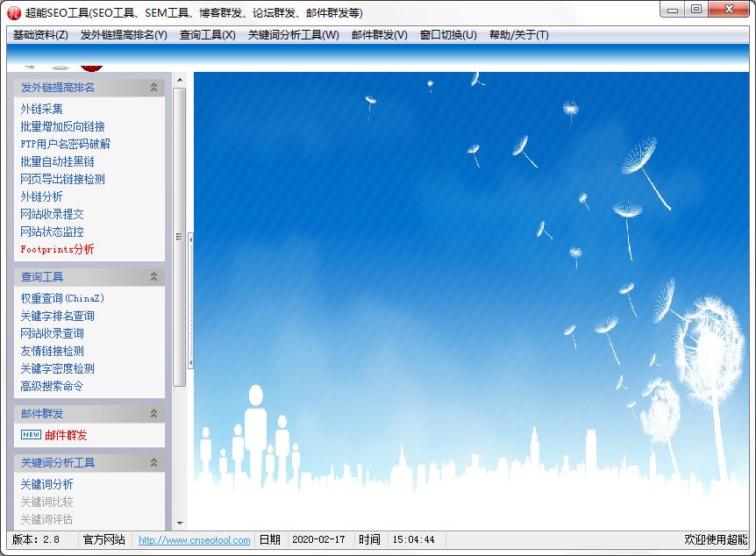Click the greyed 关键词评估 entry
The height and width of the screenshot is (556, 756).
click(x=46, y=519)
